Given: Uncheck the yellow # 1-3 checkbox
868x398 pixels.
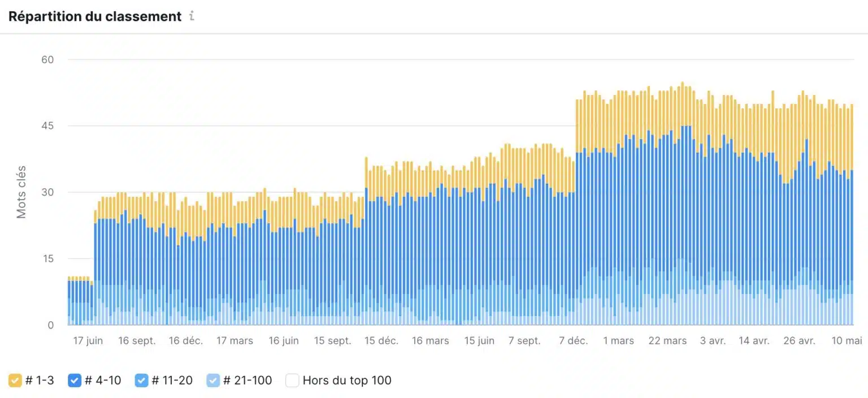Looking at the screenshot, I should 15,380.
